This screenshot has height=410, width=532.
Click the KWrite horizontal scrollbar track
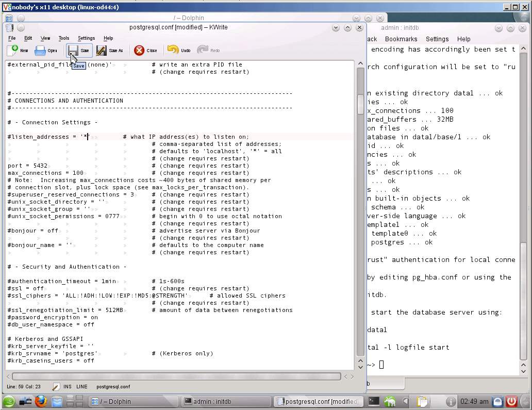(176, 376)
